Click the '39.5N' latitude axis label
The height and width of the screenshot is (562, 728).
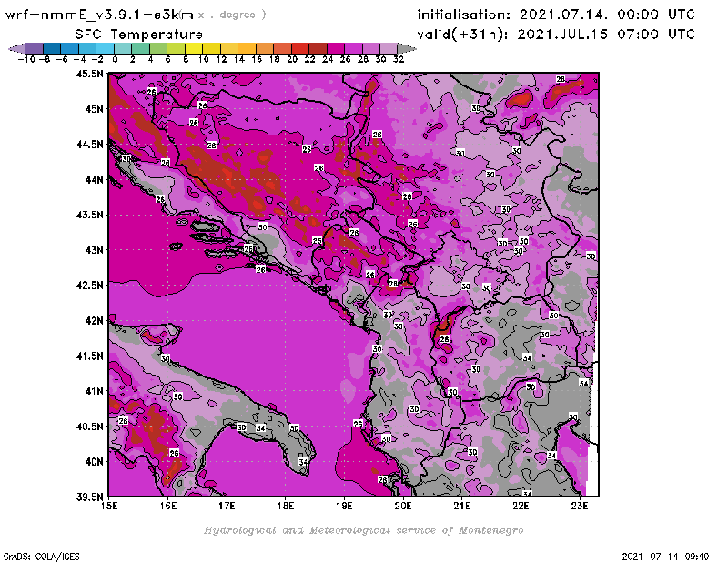tap(89, 497)
